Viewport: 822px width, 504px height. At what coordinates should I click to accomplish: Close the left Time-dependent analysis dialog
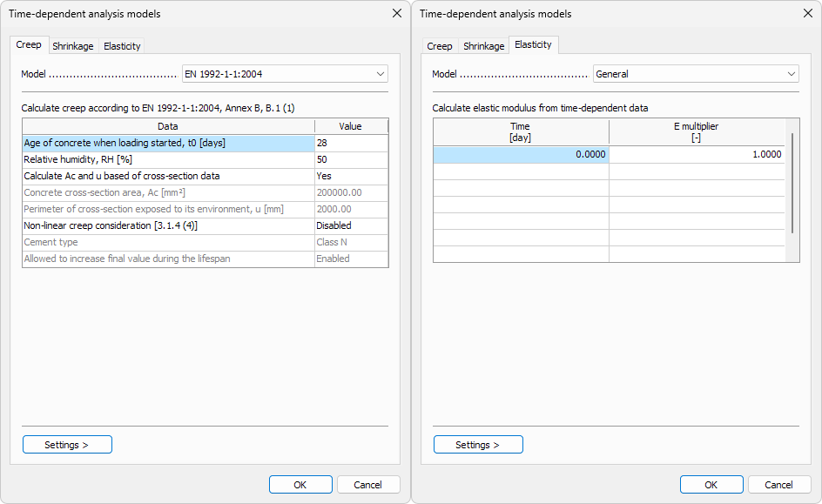397,13
